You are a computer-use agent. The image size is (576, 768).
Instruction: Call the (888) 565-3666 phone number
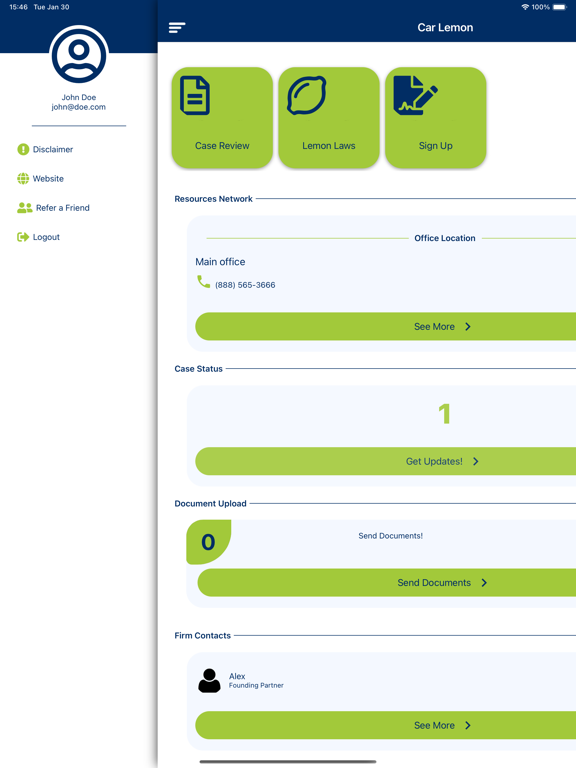point(245,285)
